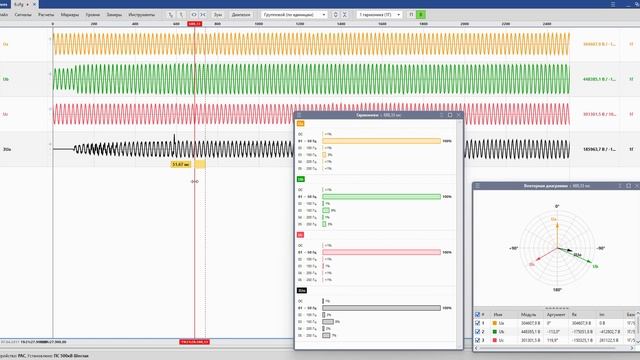Sort vector table by Модуль column

(x=529, y=315)
